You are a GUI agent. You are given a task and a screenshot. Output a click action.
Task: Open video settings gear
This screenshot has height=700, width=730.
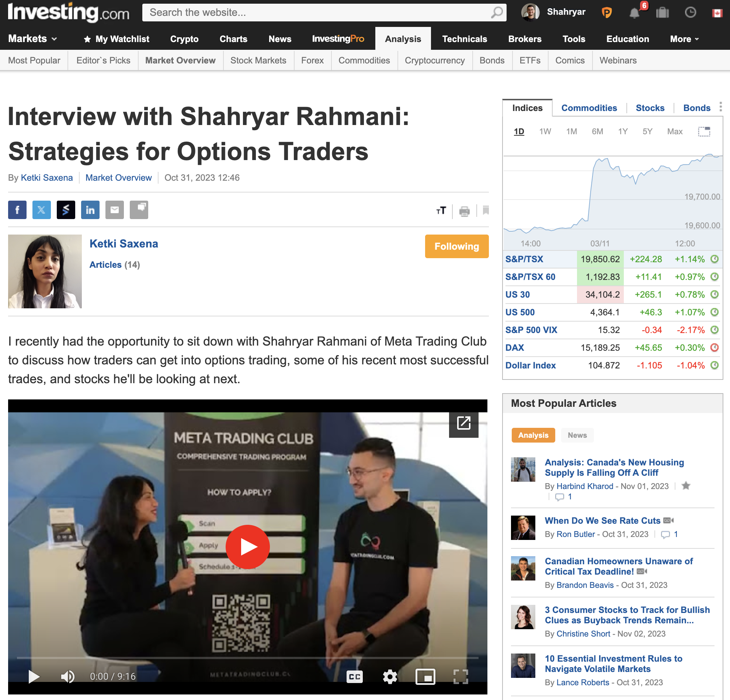390,676
